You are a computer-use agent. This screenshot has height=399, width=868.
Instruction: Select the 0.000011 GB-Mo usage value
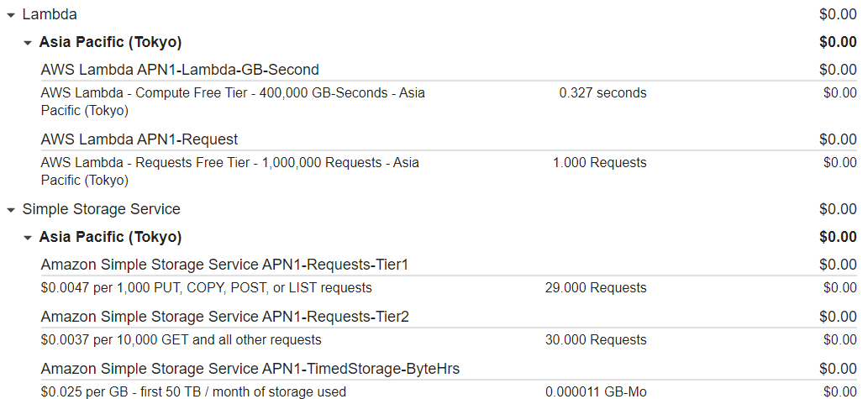point(597,391)
